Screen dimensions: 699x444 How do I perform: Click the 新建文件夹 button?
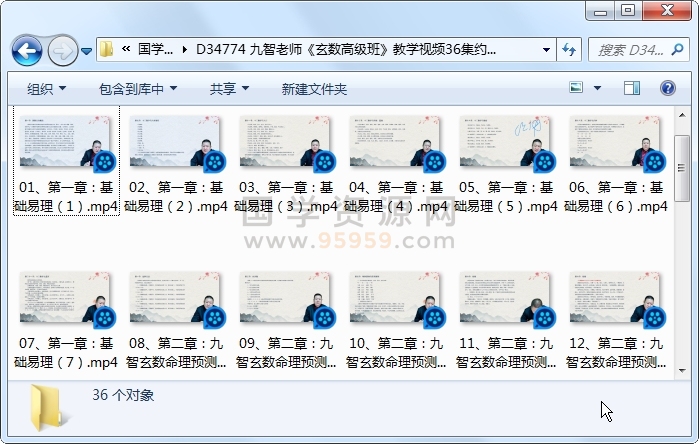click(x=314, y=89)
